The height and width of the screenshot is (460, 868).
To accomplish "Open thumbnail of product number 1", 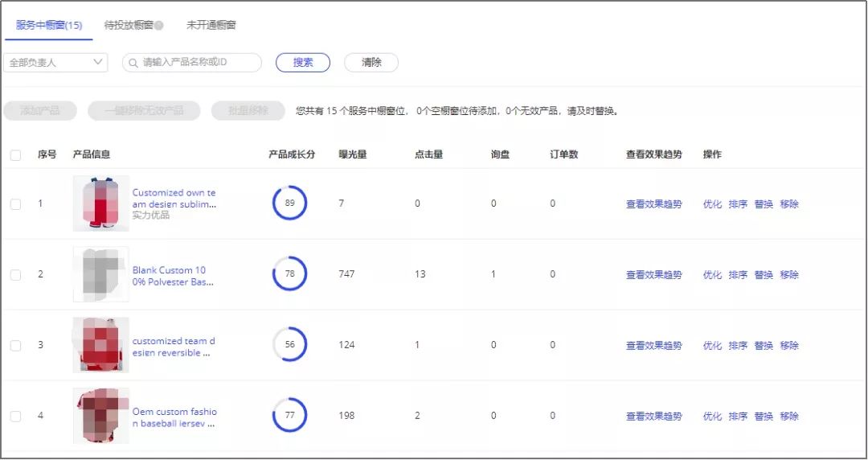I will tap(100, 203).
